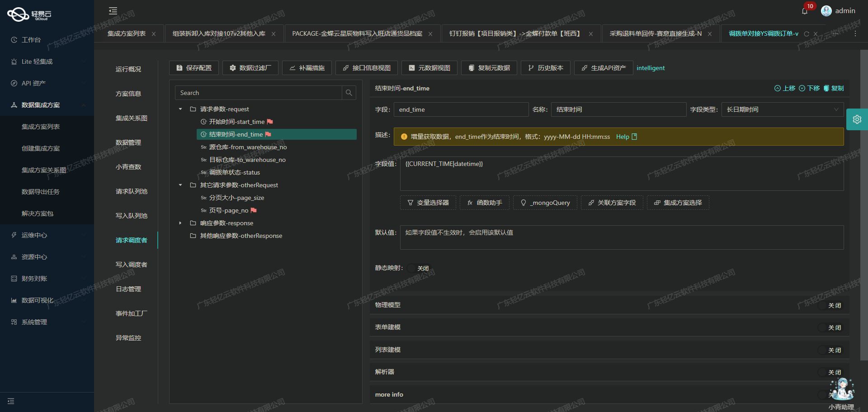Image resolution: width=868 pixels, height=412 pixels.
Task: Click 保存配置 to save configuration
Action: [194, 68]
